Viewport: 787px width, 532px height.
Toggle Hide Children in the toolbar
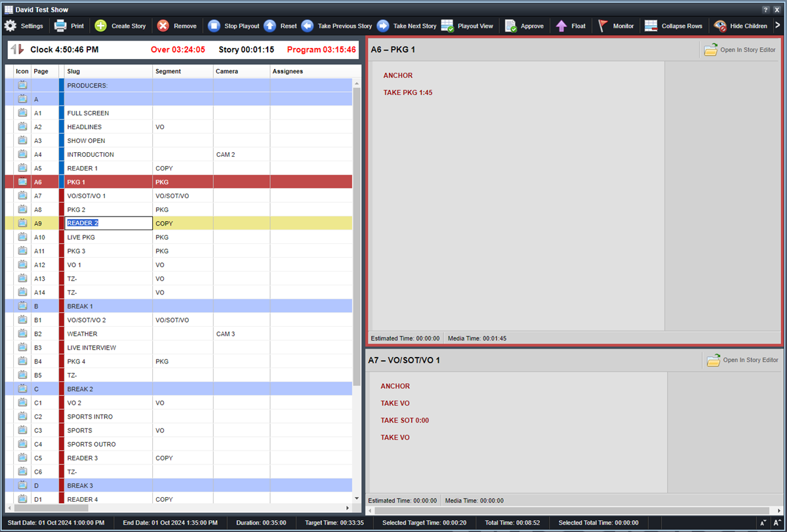[x=720, y=26]
